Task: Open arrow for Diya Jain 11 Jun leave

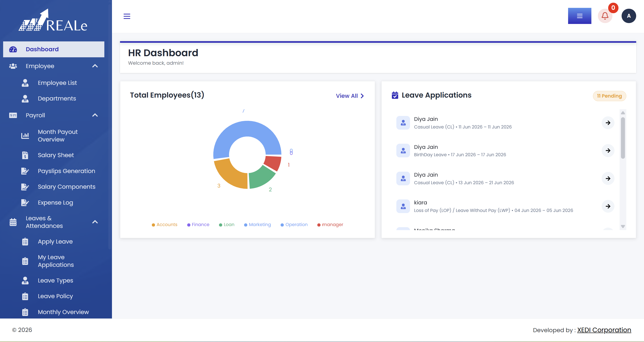Action: (608, 123)
